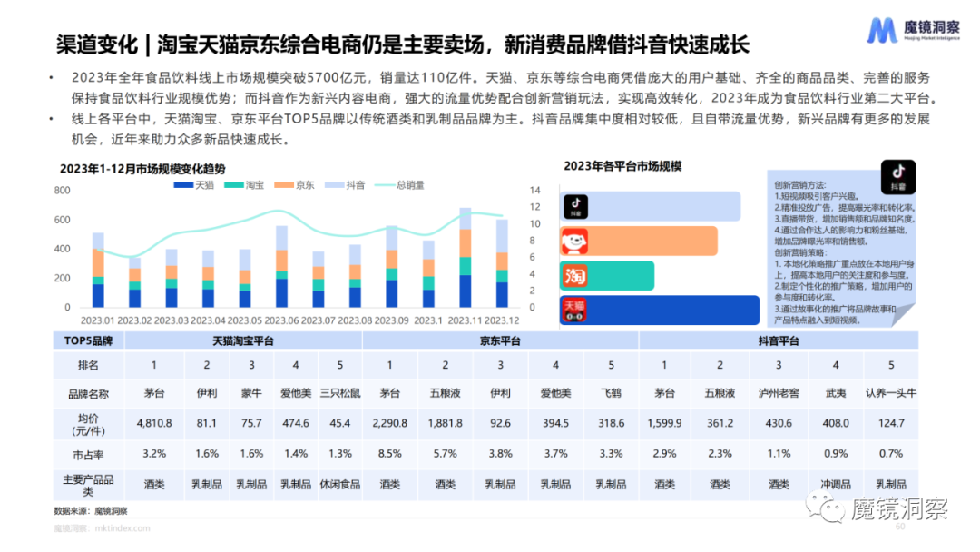Screen dimensions: 980x552
Task: Click the 天猫淘宝平台 column group header
Action: click(243, 340)
